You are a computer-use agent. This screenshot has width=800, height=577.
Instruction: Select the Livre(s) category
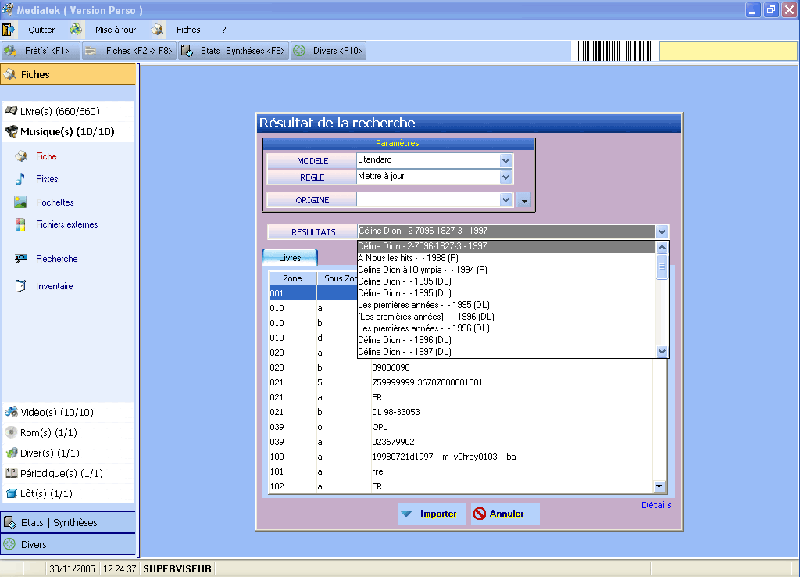tap(68, 111)
